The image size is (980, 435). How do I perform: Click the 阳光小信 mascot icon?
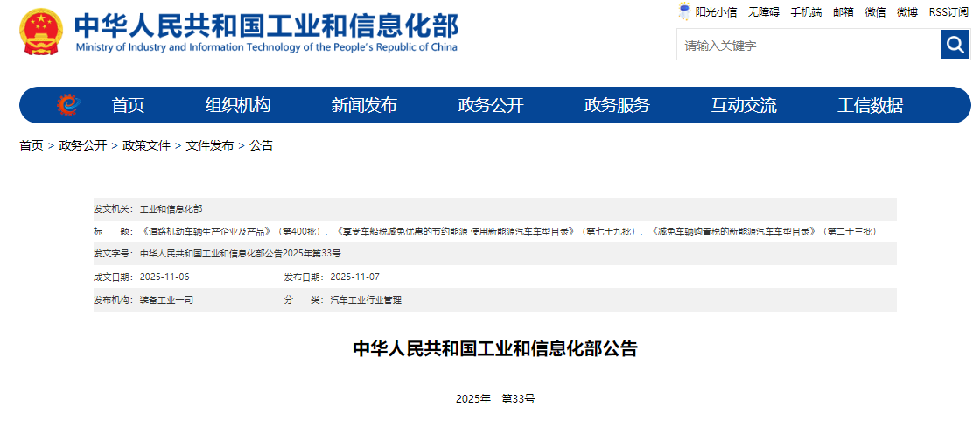point(684,11)
